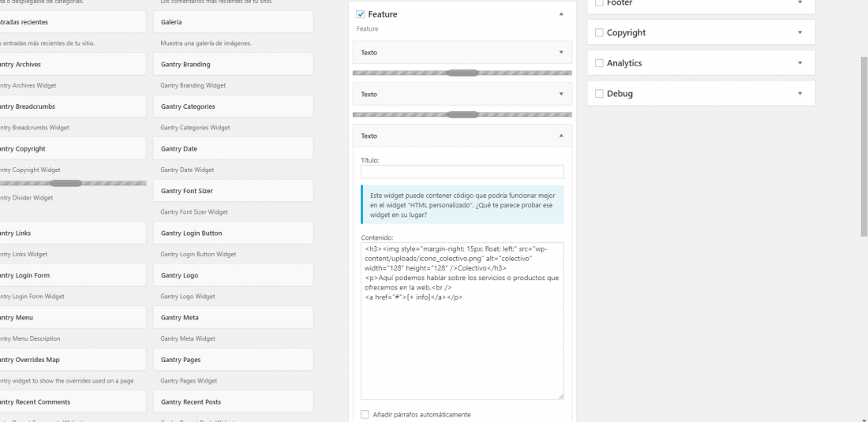This screenshot has height=422, width=868.
Task: Select the Gantry Archives widget
Action: (x=73, y=64)
